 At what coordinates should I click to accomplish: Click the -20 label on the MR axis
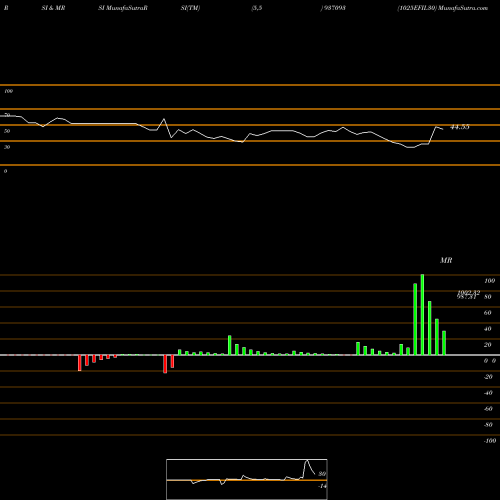(488, 377)
